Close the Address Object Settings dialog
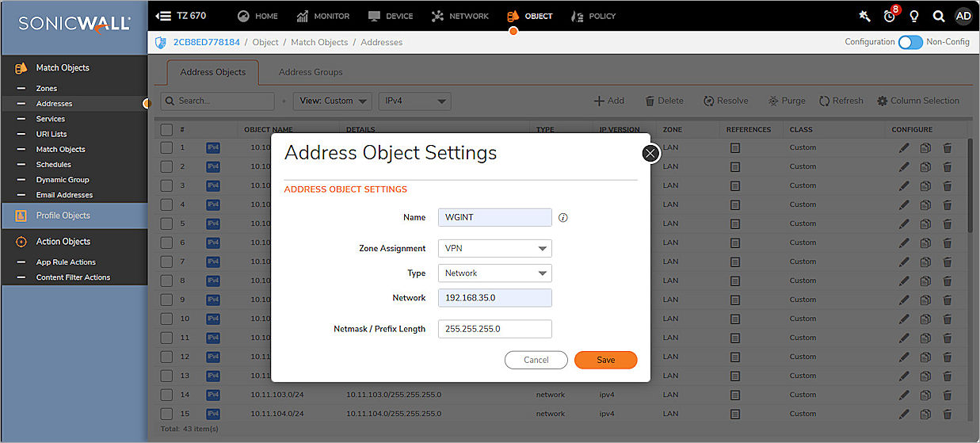 (x=650, y=153)
